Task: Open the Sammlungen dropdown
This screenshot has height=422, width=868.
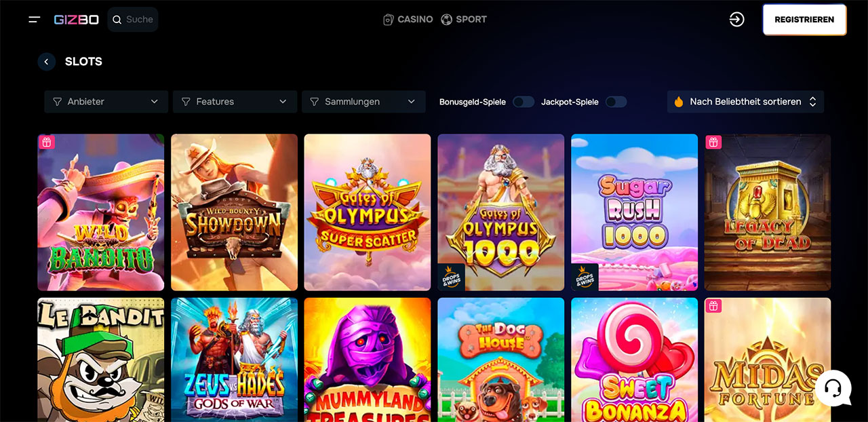Action: [363, 102]
